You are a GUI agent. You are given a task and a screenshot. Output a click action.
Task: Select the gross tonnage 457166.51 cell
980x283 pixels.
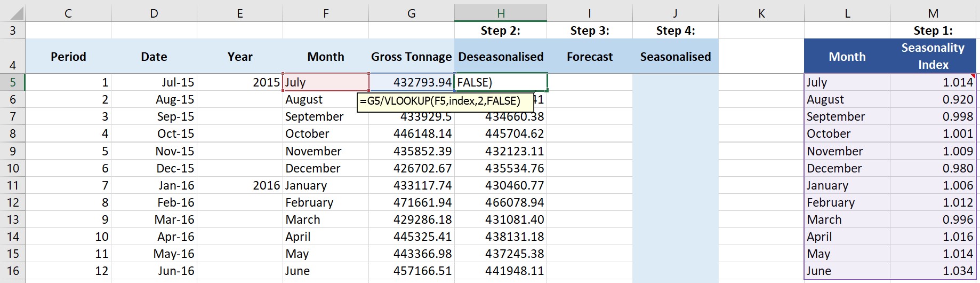point(412,271)
